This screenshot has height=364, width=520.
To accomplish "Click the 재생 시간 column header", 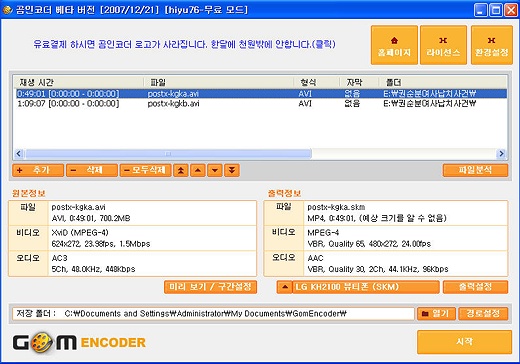I will click(x=79, y=82).
